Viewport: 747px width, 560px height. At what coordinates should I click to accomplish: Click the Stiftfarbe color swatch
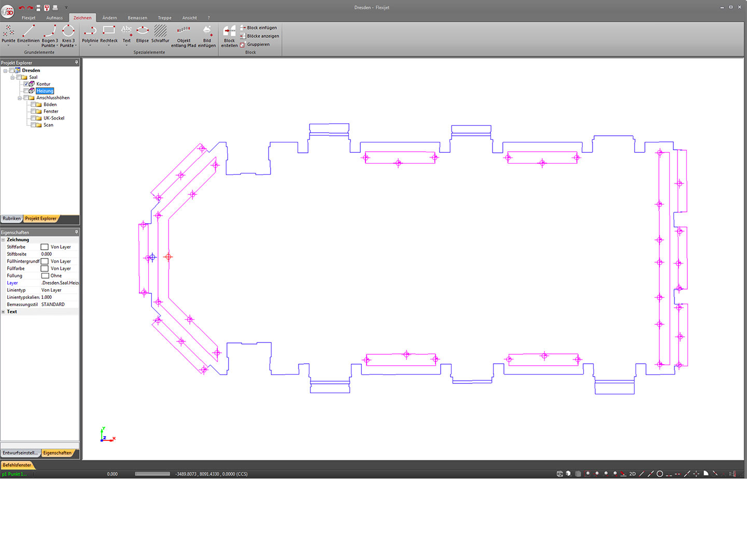click(x=45, y=247)
